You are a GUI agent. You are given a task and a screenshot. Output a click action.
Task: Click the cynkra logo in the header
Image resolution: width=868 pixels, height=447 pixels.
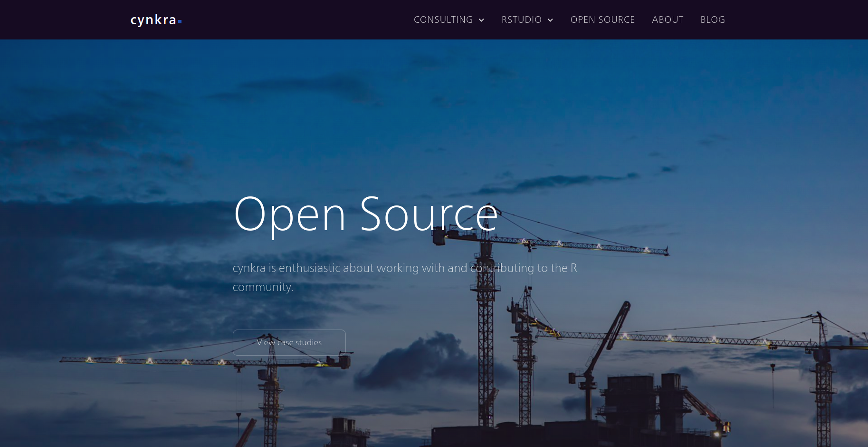(x=153, y=20)
